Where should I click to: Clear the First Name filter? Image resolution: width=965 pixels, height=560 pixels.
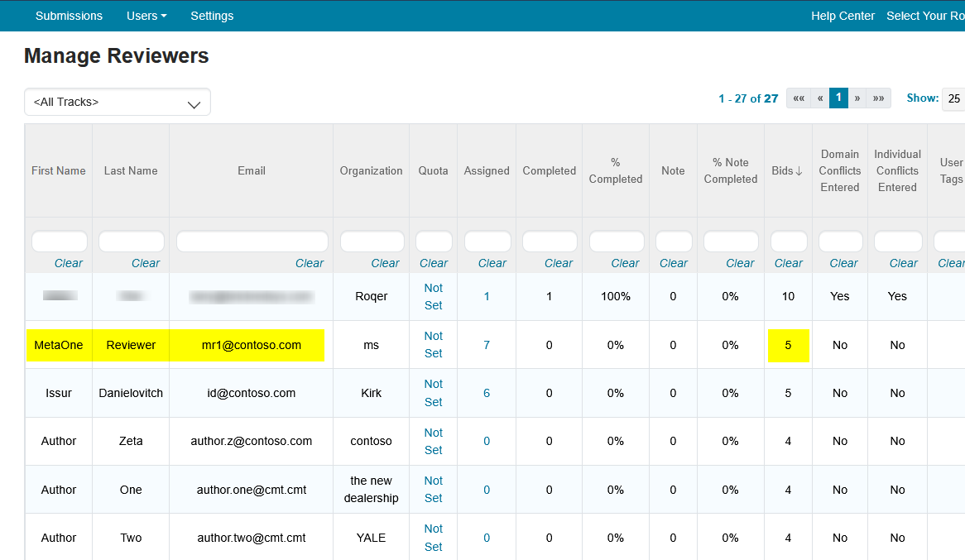point(70,262)
